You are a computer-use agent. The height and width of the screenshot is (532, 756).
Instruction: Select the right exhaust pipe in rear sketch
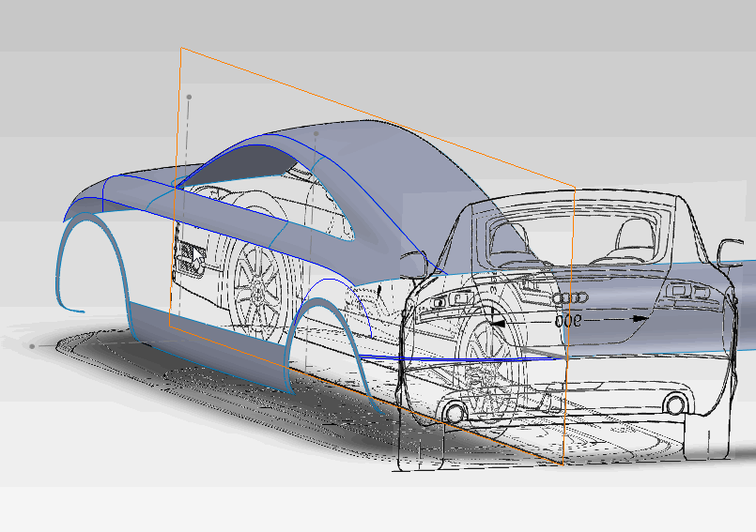pyautogui.click(x=674, y=404)
